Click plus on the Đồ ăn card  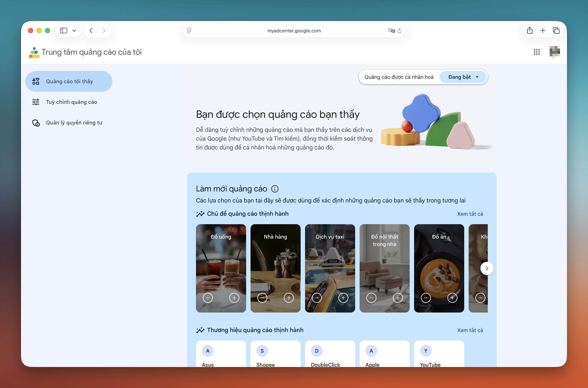pyautogui.click(x=452, y=298)
